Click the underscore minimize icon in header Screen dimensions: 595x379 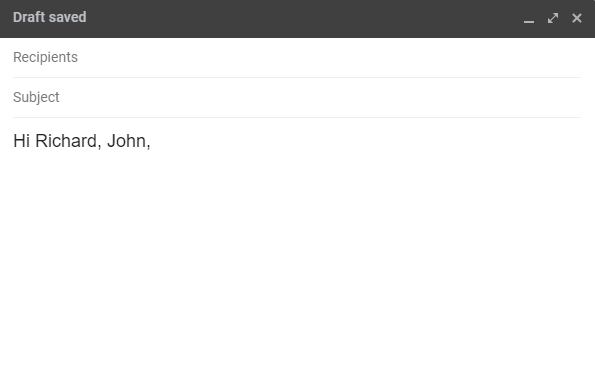point(529,18)
